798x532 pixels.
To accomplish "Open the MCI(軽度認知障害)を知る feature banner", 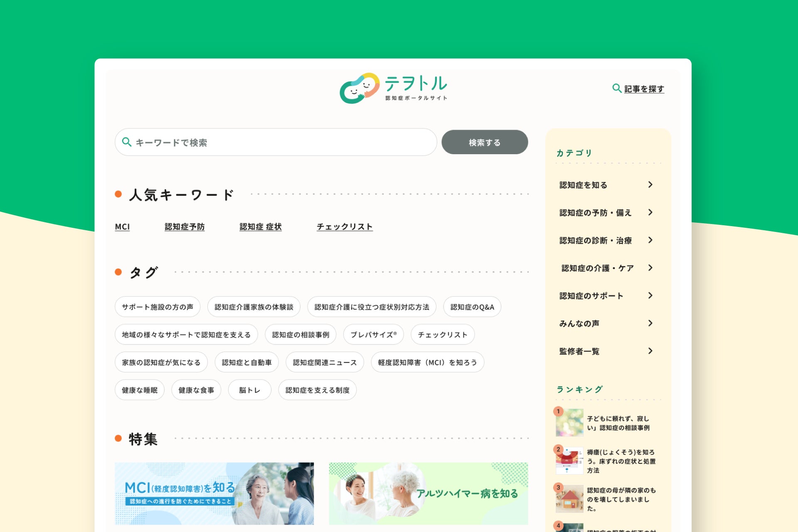I will tap(214, 493).
